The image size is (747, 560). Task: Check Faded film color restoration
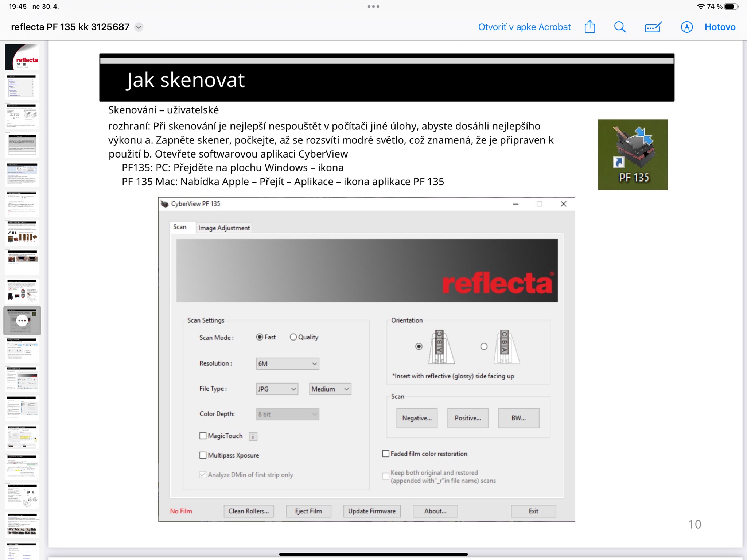(x=386, y=454)
